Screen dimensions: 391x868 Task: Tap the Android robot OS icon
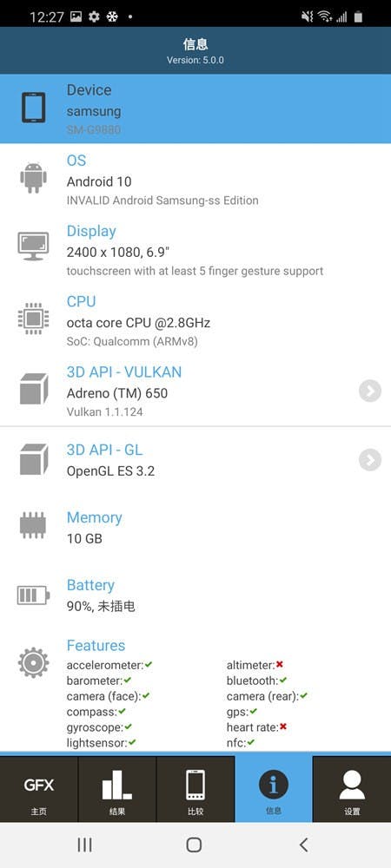click(33, 178)
